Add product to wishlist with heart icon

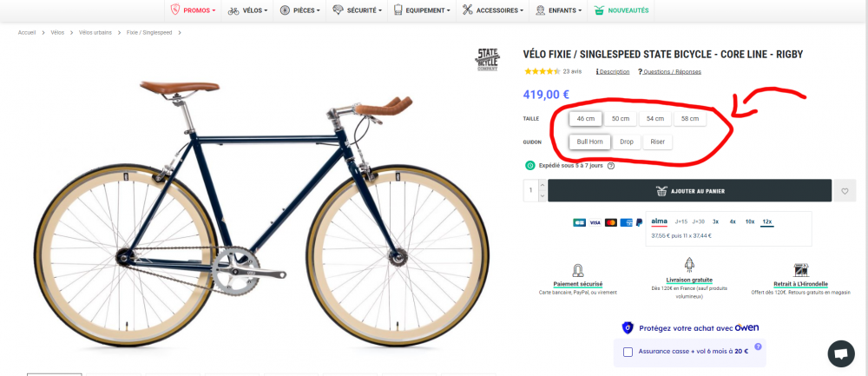845,191
